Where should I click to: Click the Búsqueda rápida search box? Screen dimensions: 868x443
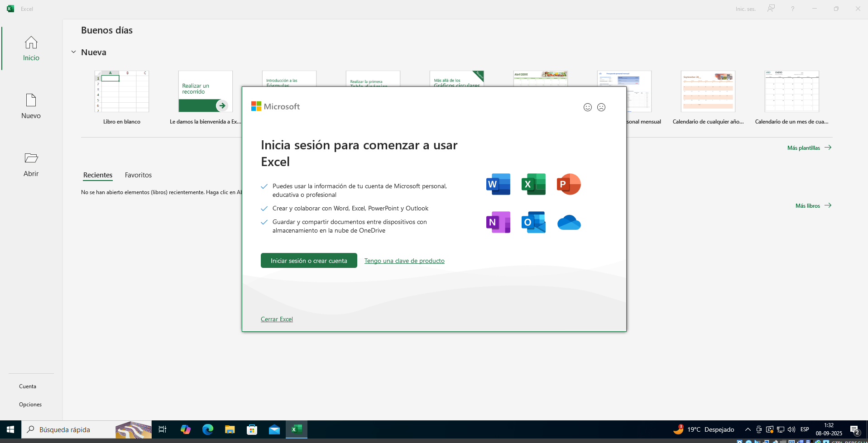[87, 429]
